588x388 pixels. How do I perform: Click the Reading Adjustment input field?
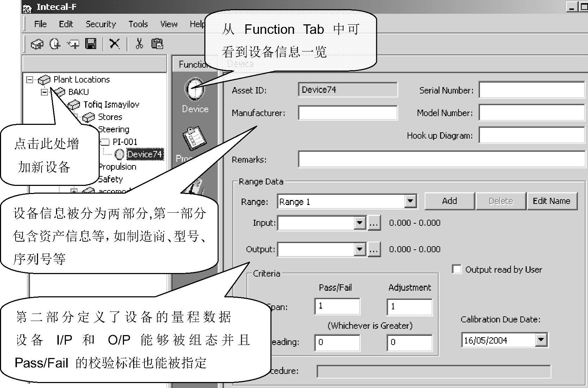point(409,342)
